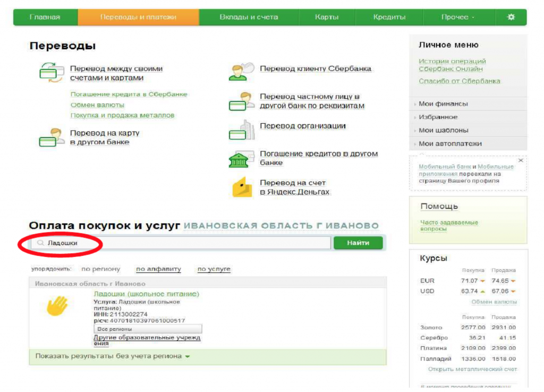
Task: Change region Ивановская область г Иваново
Action: (x=281, y=226)
